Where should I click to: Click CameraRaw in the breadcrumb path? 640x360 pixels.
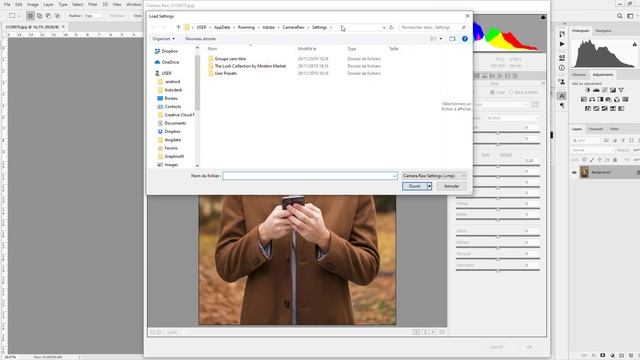click(293, 27)
